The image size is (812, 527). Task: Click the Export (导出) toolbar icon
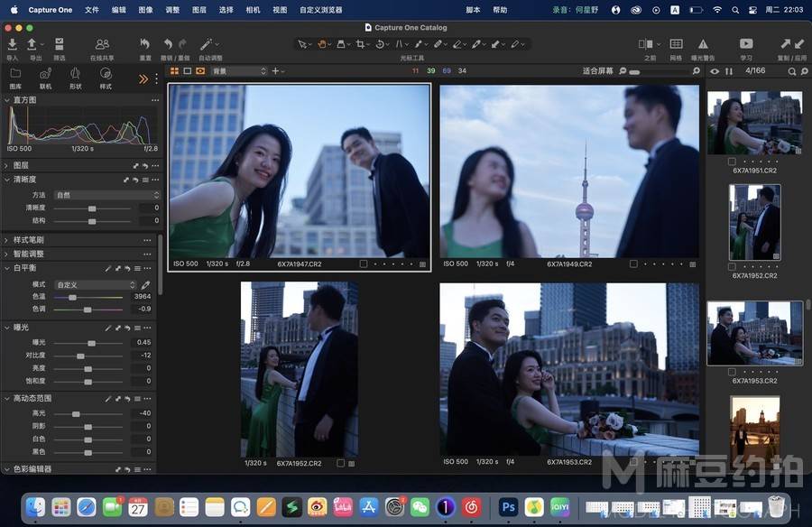click(x=32, y=44)
